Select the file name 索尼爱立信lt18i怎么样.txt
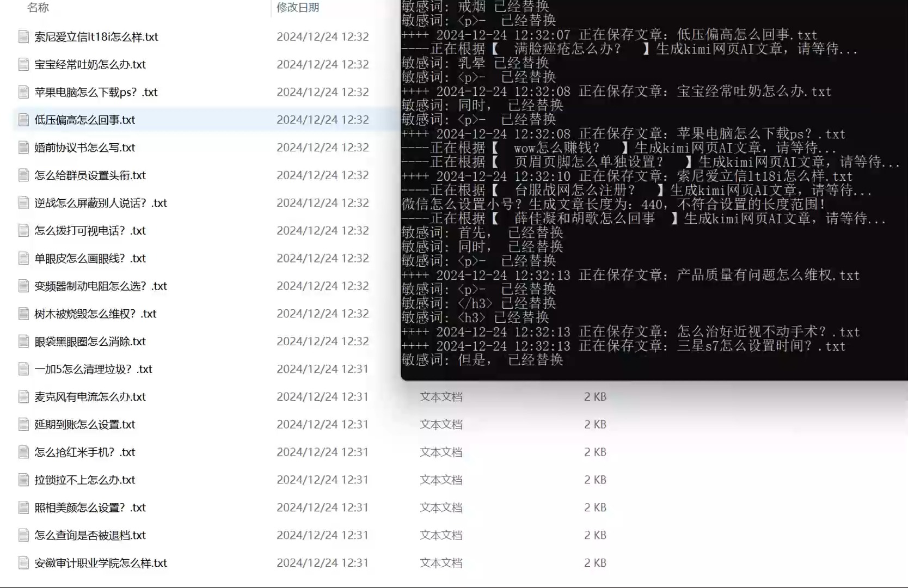Viewport: 908px width, 588px height. 96,37
